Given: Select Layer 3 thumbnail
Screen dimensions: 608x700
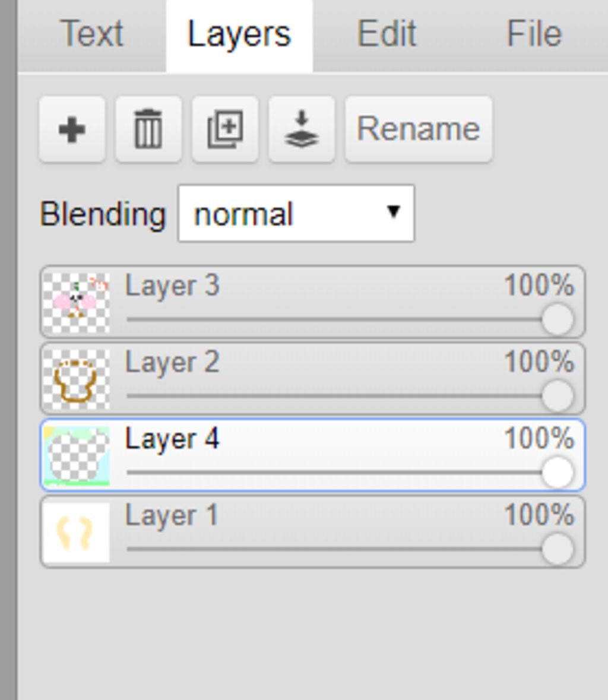Looking at the screenshot, I should [x=77, y=303].
